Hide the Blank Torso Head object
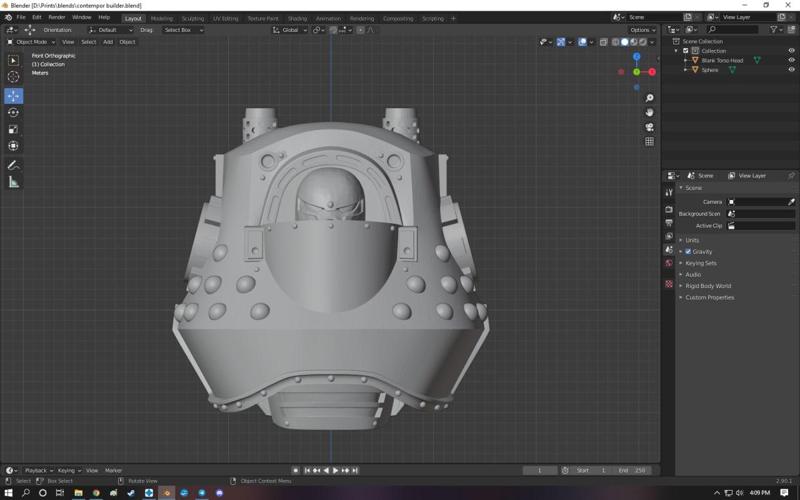This screenshot has height=500, width=800. point(791,60)
